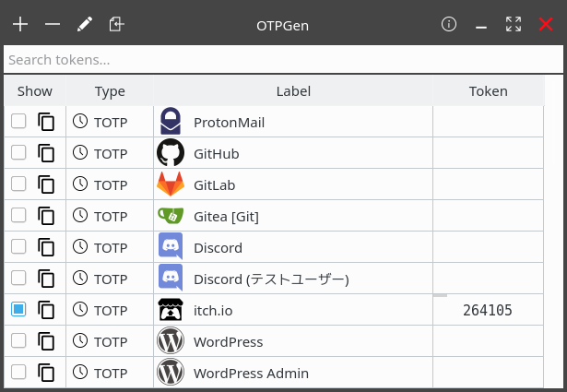Select the GitLab label text

click(x=215, y=185)
